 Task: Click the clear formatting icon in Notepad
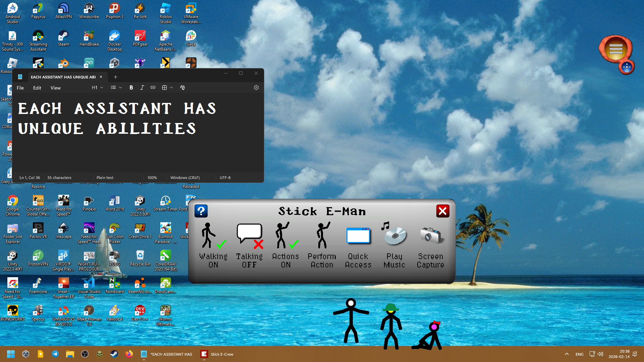coord(182,87)
